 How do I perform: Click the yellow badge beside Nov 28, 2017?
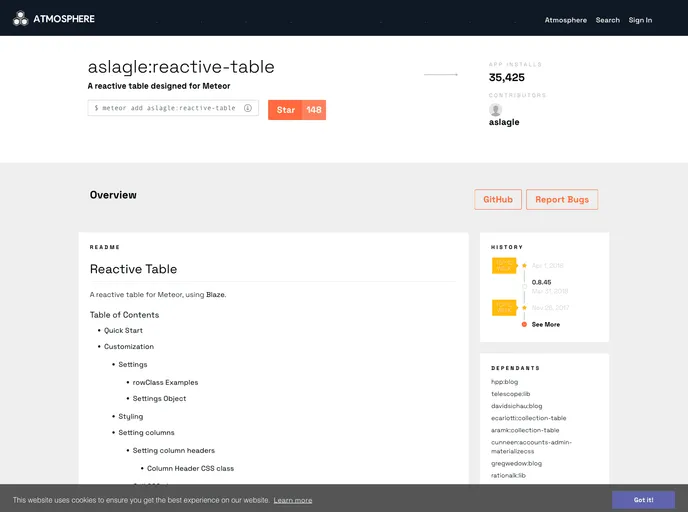(x=505, y=308)
